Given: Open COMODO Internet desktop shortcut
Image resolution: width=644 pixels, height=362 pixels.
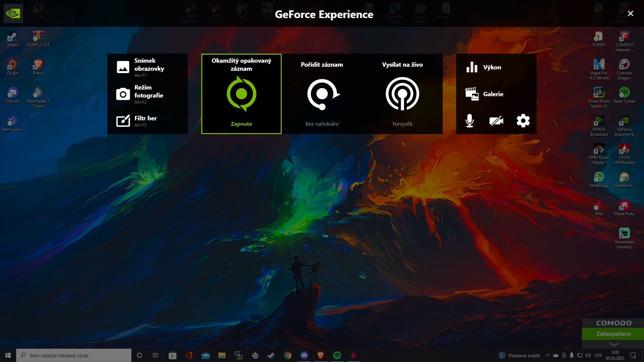Looking at the screenshot, I should click(624, 42).
